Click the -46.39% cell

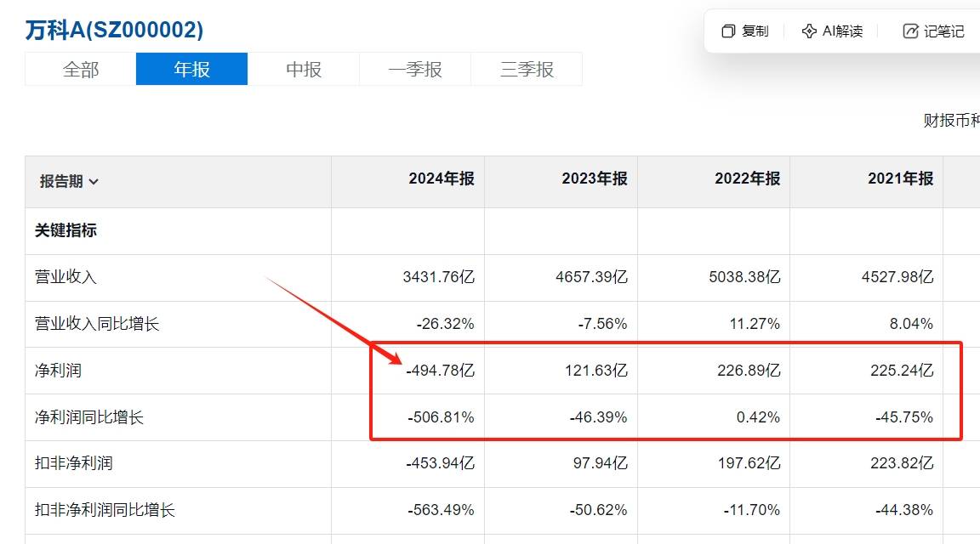coord(599,417)
